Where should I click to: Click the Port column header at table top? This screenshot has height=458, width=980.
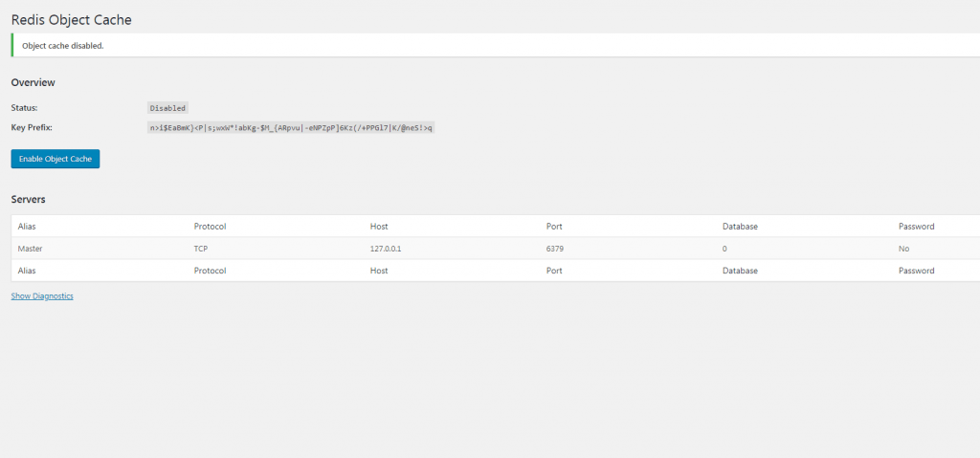pyautogui.click(x=554, y=227)
